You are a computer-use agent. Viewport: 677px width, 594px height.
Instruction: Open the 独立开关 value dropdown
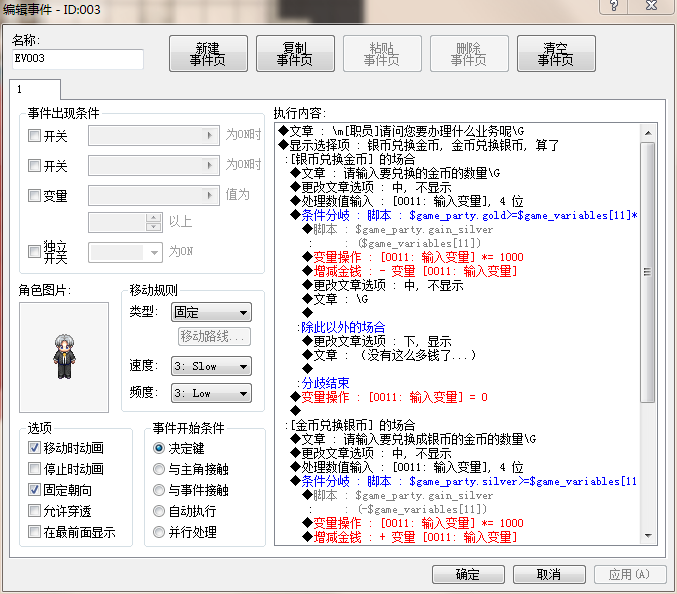(125, 252)
